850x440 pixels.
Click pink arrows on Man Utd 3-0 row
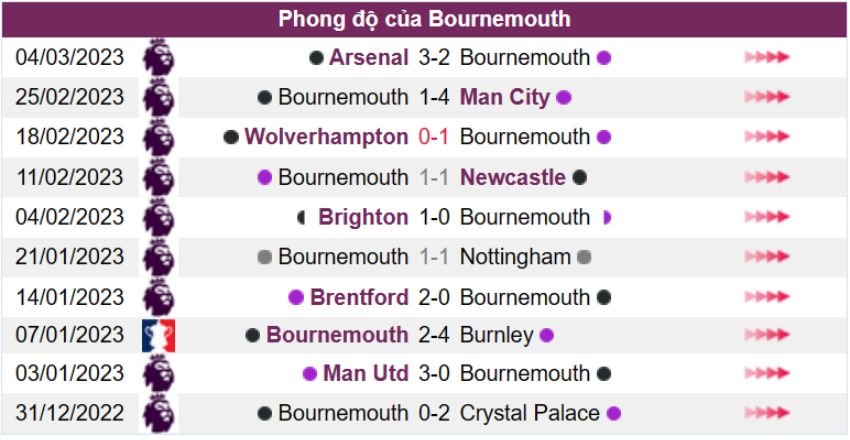tap(767, 374)
